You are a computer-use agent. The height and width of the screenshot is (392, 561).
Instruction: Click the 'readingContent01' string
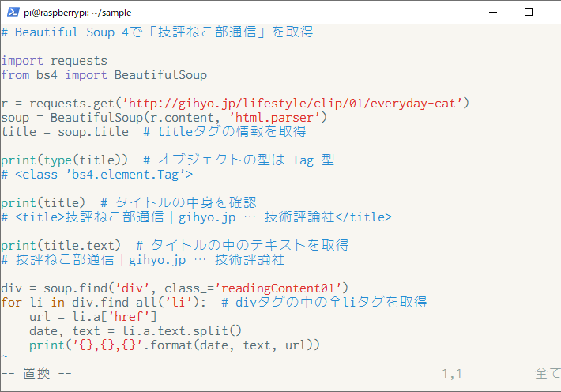278,288
